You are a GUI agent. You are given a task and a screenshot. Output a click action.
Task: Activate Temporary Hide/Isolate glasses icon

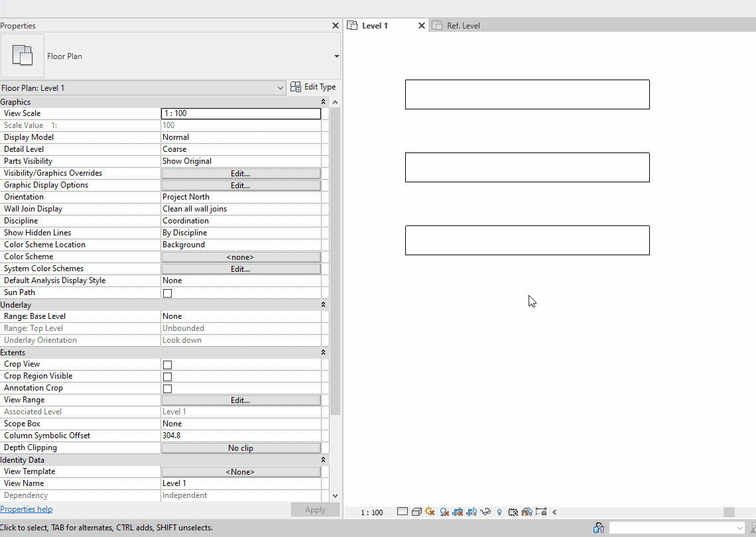pyautogui.click(x=485, y=512)
